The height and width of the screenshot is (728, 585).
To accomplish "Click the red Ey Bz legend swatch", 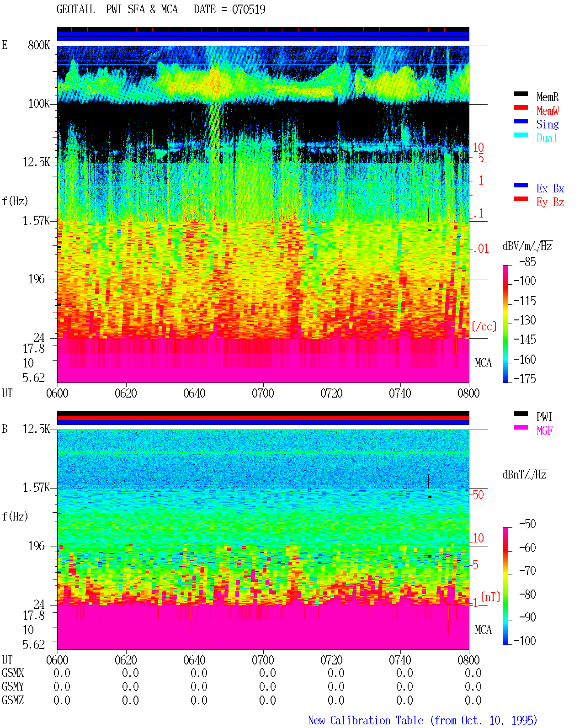I will [521, 199].
